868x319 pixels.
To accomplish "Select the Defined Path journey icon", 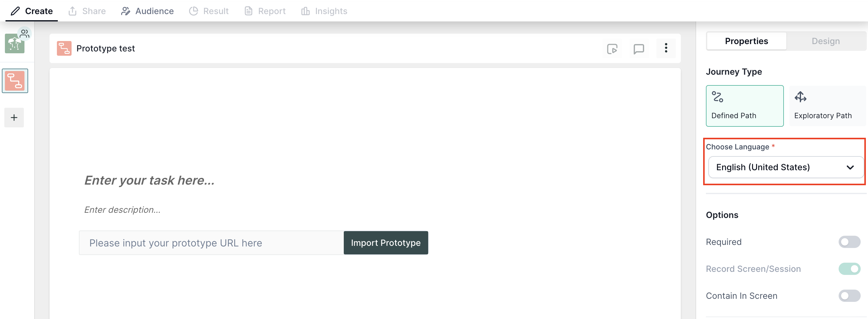I will point(718,97).
